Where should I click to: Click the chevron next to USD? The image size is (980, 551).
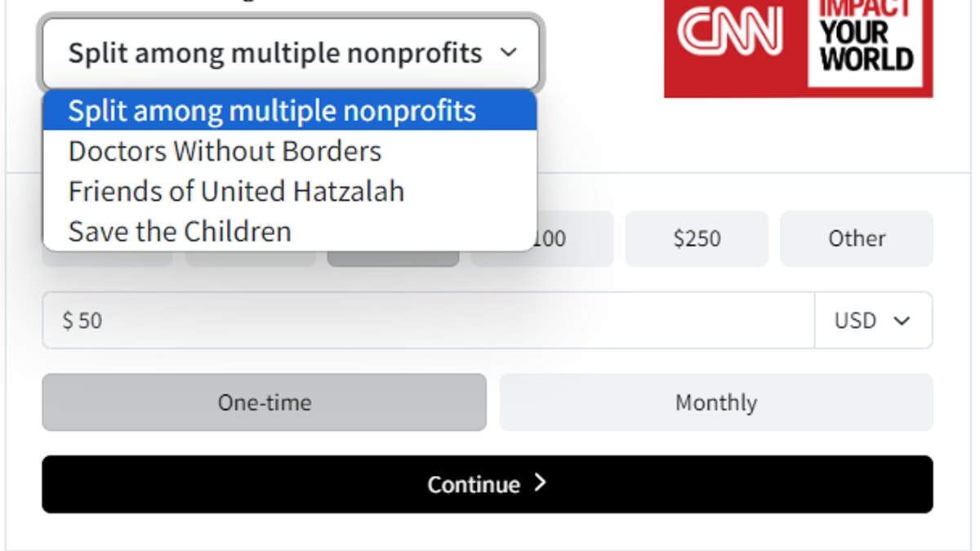point(902,320)
